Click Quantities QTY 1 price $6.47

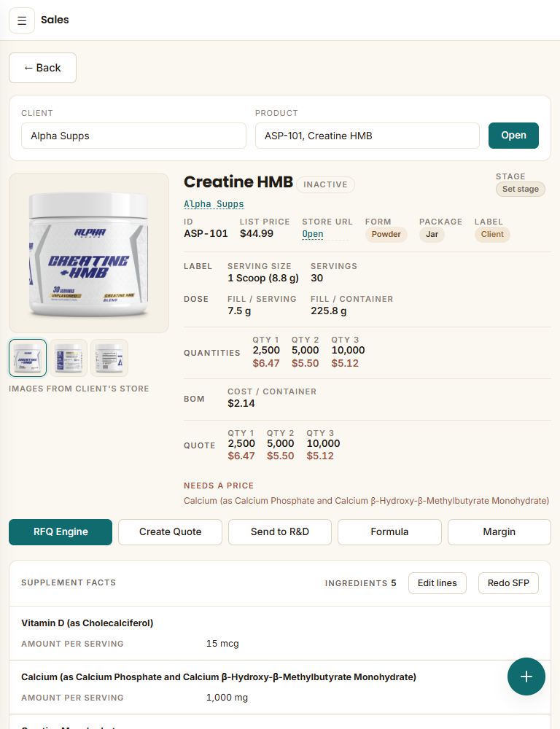[266, 363]
